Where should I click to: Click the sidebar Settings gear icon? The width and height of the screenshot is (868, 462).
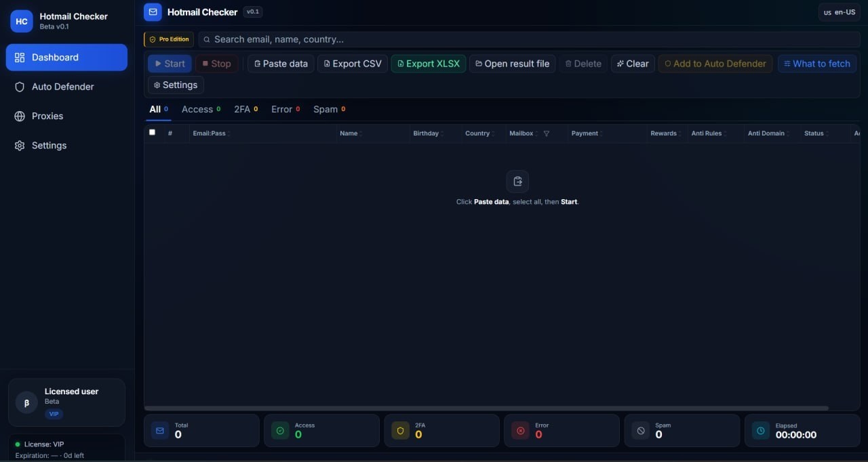click(20, 146)
